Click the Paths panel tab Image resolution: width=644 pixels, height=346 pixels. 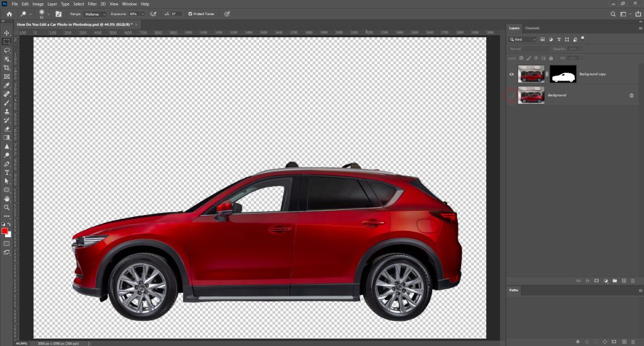tap(514, 290)
